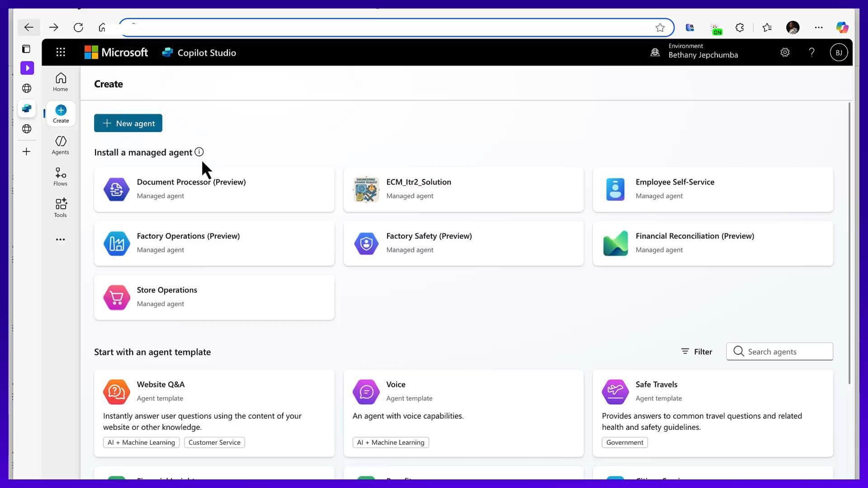
Task: Open the Filter options for agent templates
Action: [697, 352]
